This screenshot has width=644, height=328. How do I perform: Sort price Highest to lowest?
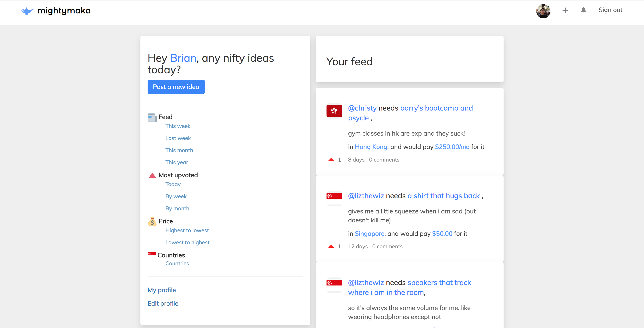coord(187,230)
